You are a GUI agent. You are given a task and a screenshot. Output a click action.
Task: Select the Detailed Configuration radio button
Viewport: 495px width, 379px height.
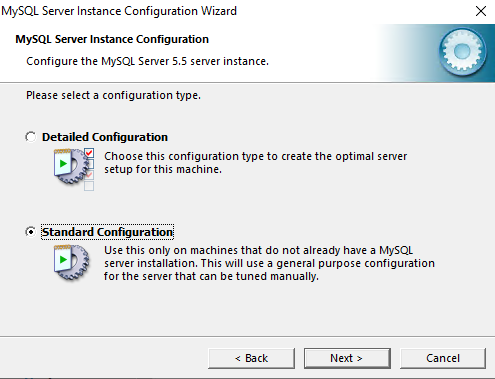pos(31,137)
